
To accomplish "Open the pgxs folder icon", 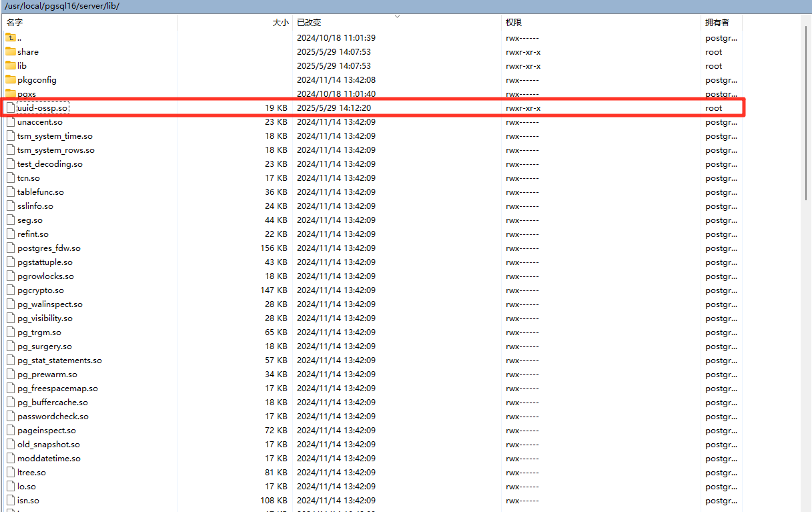I will [x=11, y=93].
